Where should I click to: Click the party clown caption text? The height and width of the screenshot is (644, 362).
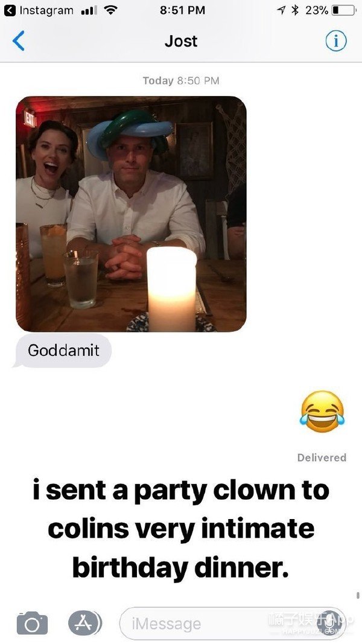[181, 529]
